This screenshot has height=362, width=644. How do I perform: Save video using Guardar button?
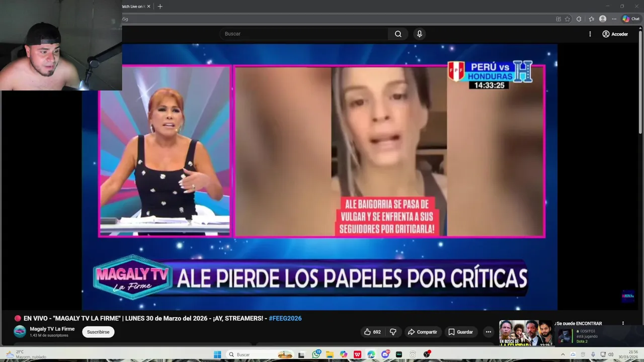[x=460, y=332]
